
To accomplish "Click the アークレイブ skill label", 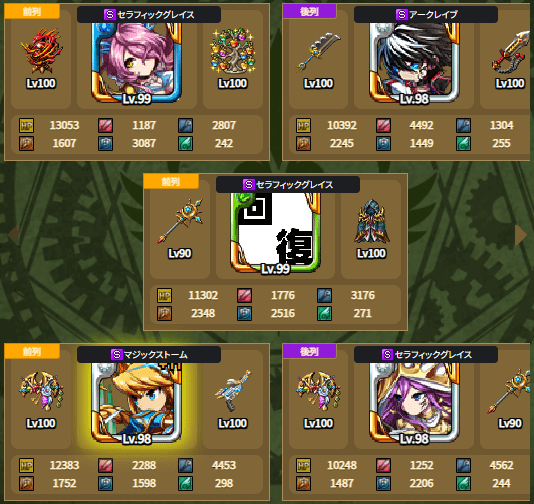I will (426, 15).
